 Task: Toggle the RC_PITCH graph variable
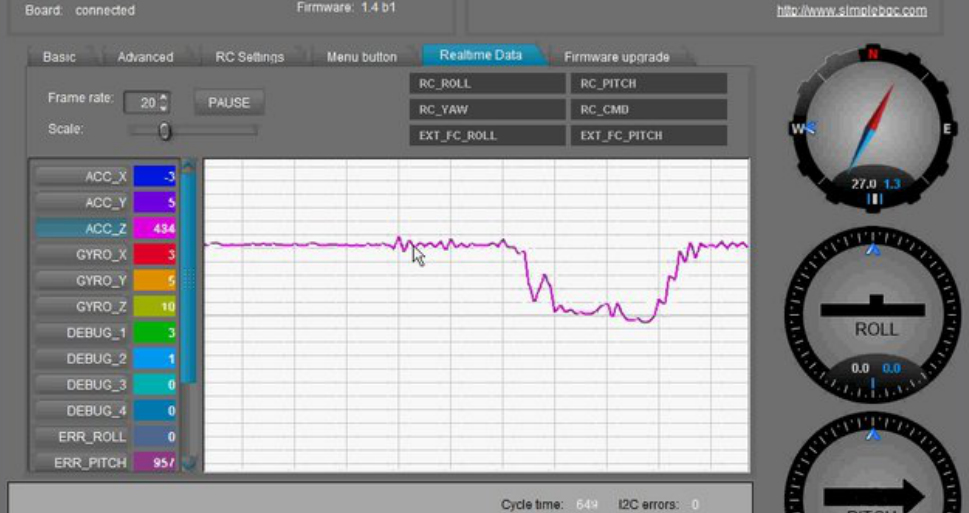click(648, 84)
